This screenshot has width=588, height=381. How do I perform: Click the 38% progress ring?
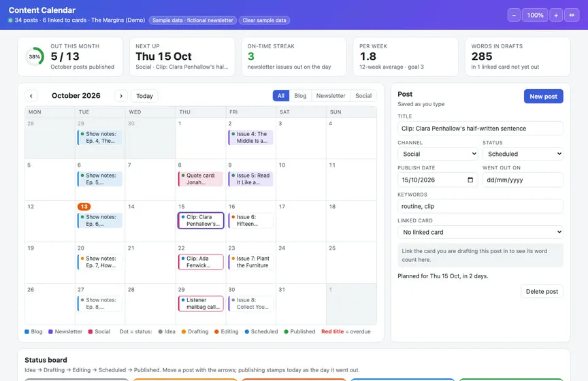tap(35, 56)
